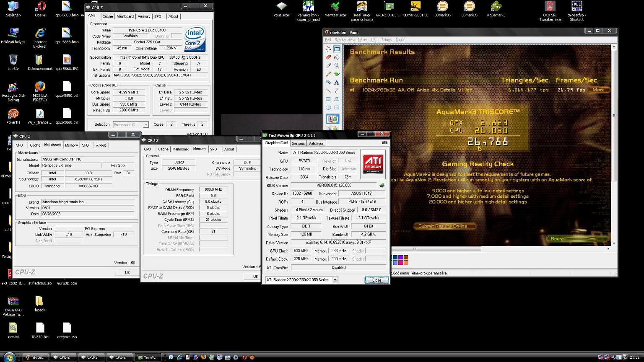Image resolution: width=644 pixels, height=362 pixels.
Task: Switch to TechPowerUp taskbar button
Action: (x=147, y=357)
